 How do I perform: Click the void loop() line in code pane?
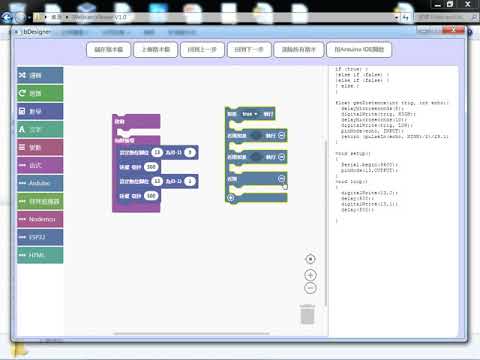tap(351, 182)
